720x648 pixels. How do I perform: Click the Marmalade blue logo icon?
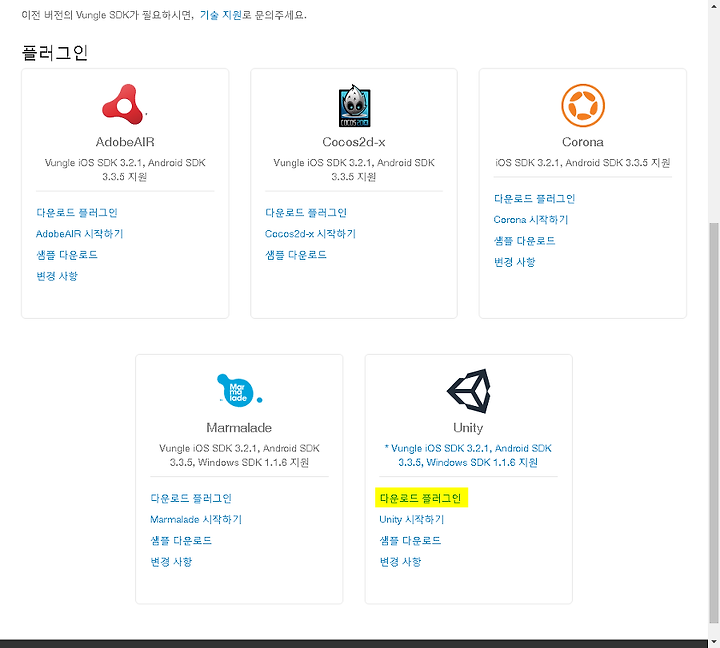239,390
